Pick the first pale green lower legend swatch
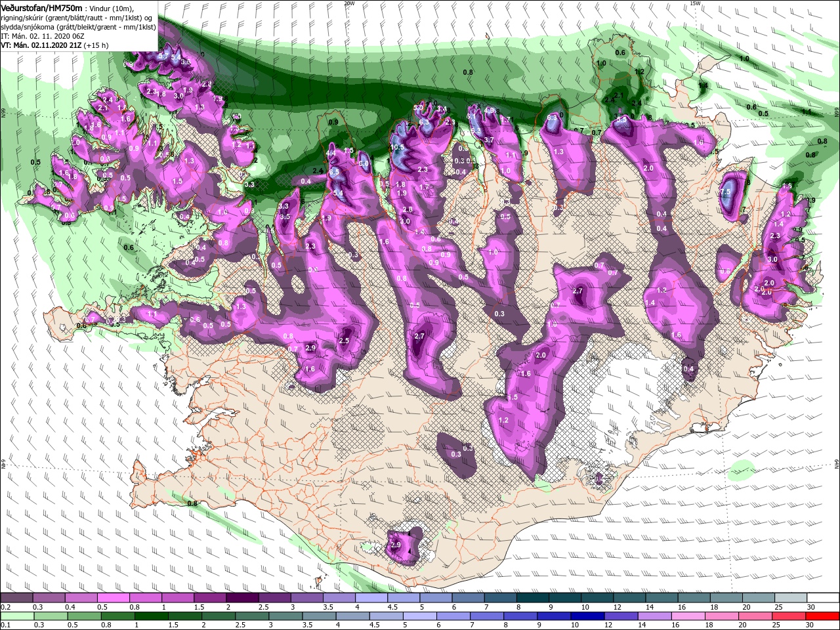 pos(16,616)
